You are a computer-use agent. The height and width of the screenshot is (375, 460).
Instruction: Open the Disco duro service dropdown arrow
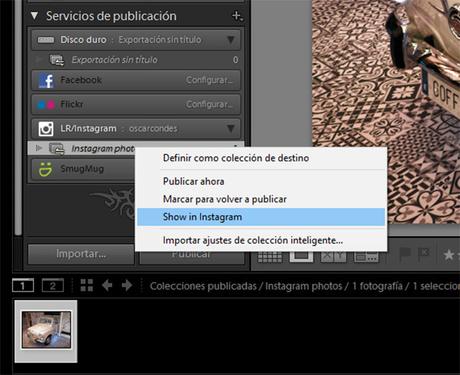point(230,40)
